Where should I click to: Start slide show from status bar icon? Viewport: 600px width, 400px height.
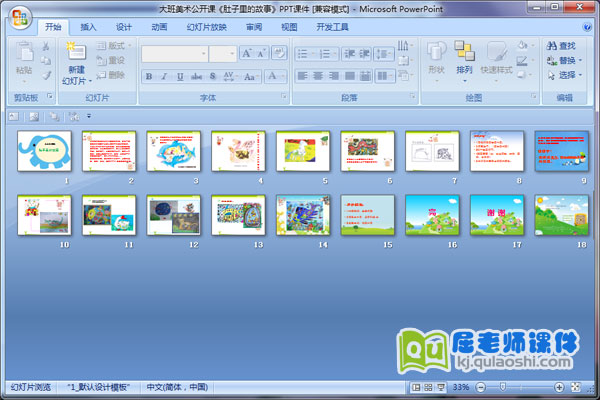coord(441,387)
